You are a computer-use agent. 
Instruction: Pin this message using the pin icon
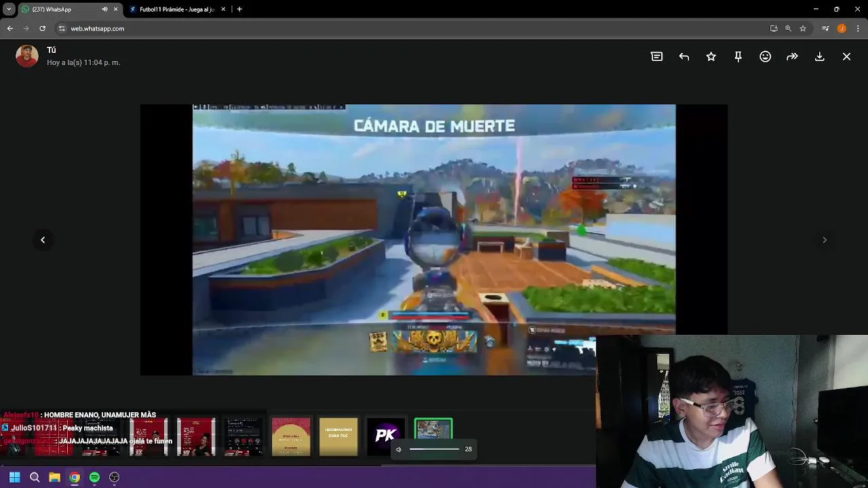point(738,57)
